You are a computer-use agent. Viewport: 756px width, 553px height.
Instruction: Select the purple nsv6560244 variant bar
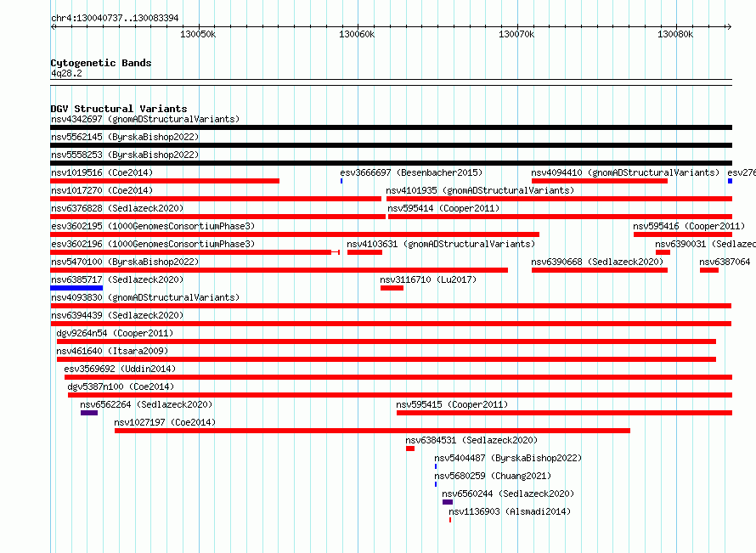[x=448, y=502]
